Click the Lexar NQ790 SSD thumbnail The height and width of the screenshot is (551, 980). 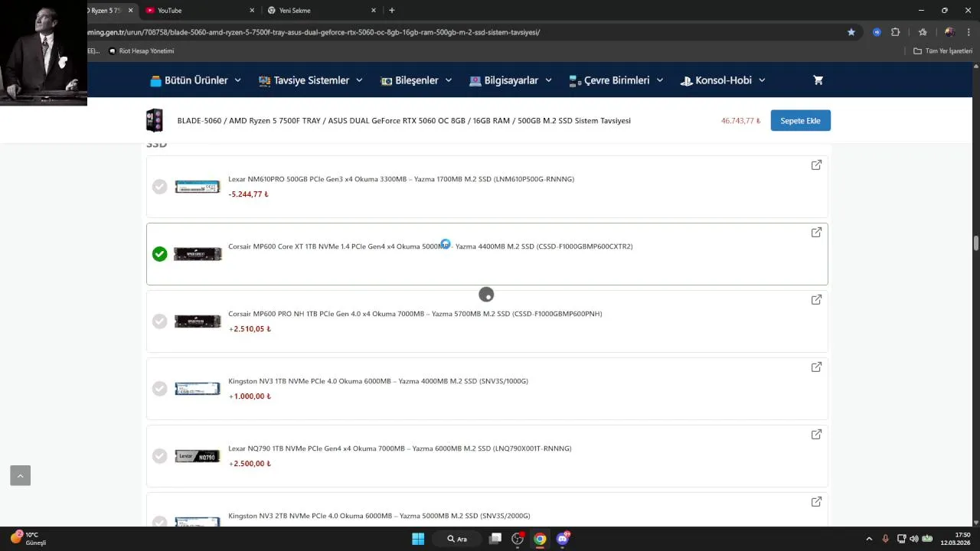pyautogui.click(x=198, y=456)
